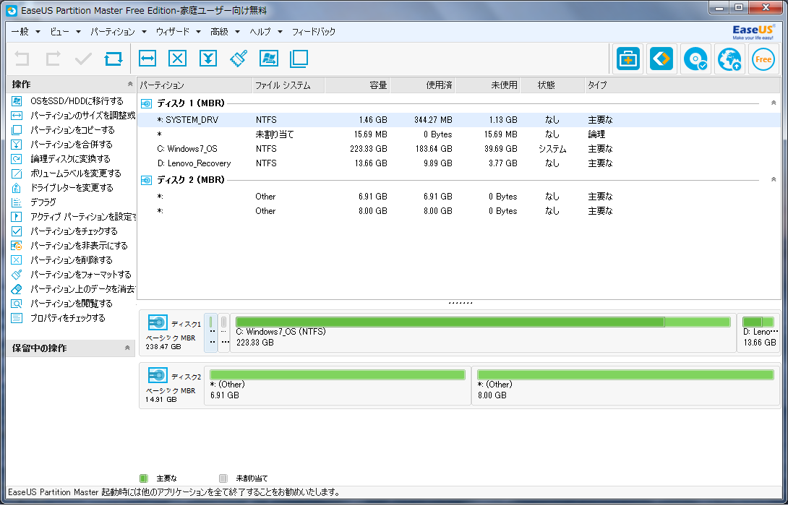
Task: Open the 高級 menu
Action: (x=225, y=32)
